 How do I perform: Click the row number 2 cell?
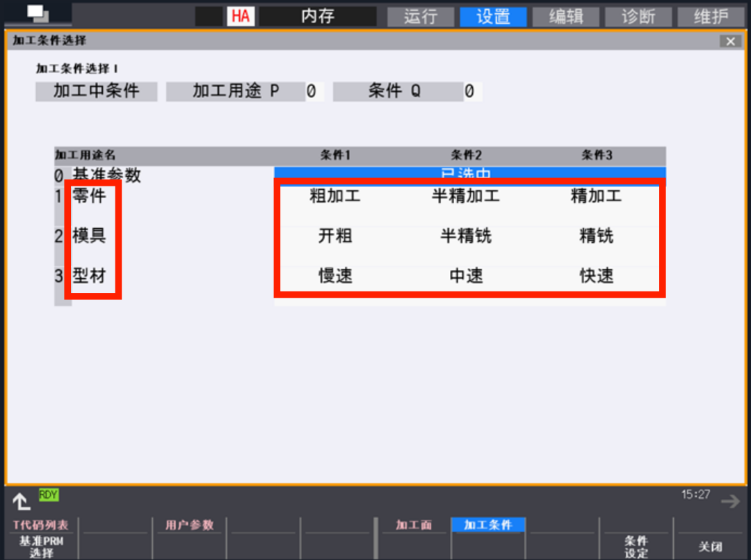point(59,236)
